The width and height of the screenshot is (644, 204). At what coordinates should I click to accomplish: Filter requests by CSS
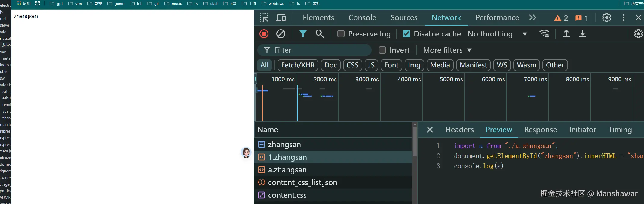pyautogui.click(x=353, y=65)
